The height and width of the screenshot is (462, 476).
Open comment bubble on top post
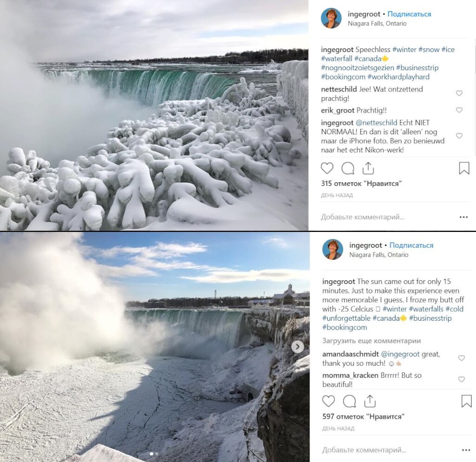coord(348,168)
